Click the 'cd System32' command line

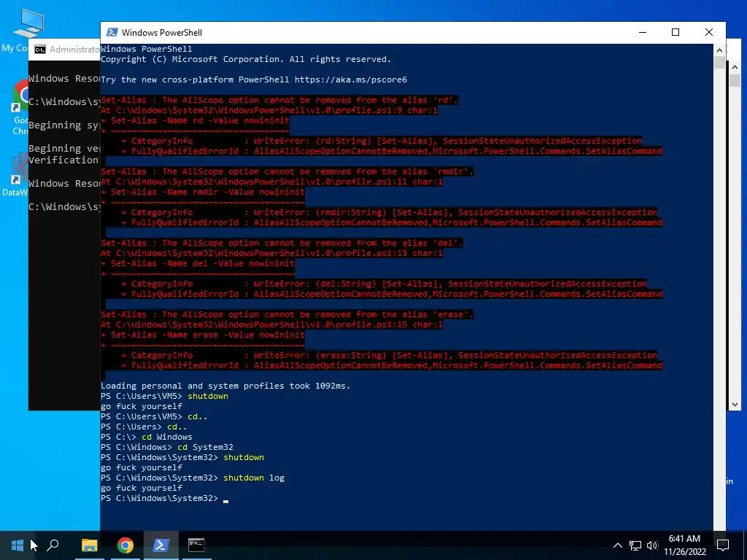pos(167,447)
